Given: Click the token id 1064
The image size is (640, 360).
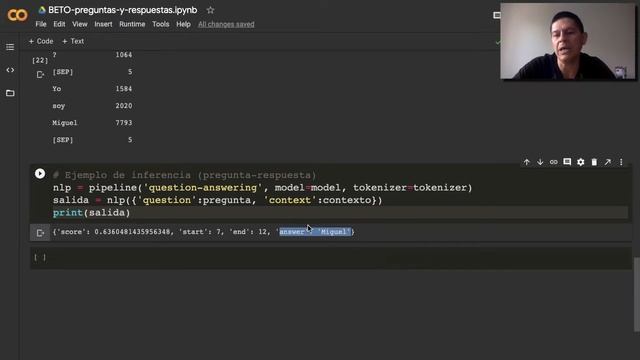Looking at the screenshot, I should tap(124, 55).
